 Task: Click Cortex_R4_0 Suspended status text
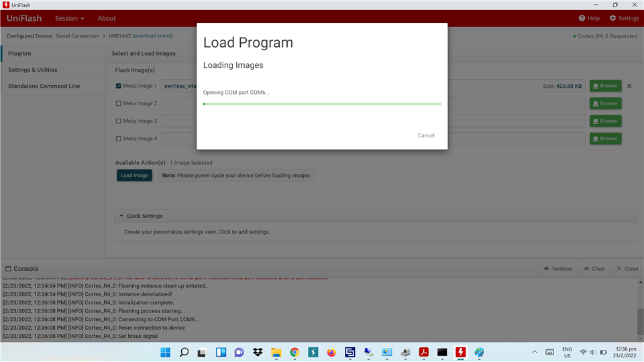(607, 36)
